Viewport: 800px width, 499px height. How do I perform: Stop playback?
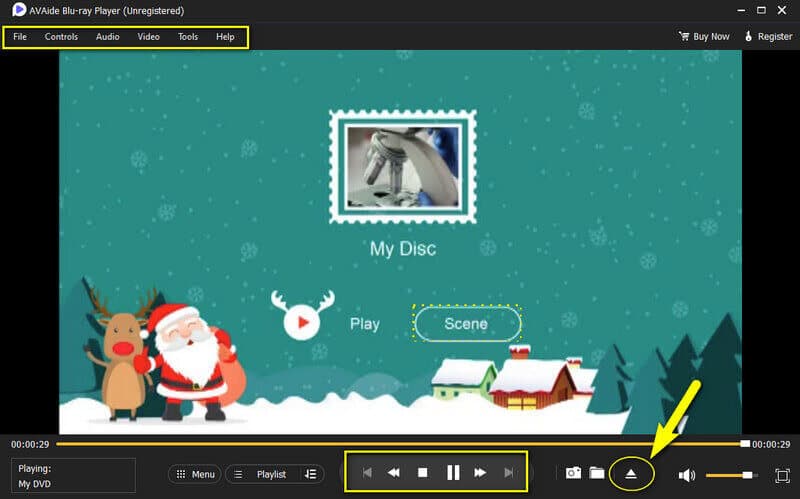point(422,473)
